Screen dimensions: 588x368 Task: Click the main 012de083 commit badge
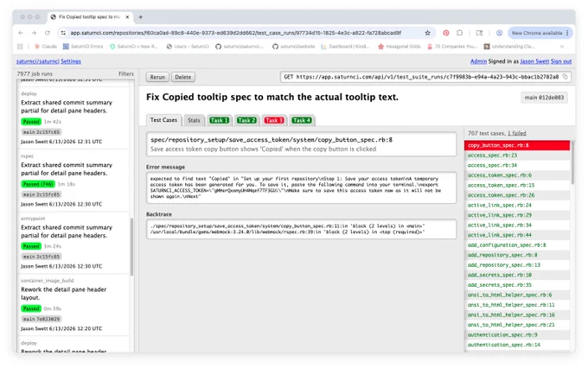pos(544,98)
